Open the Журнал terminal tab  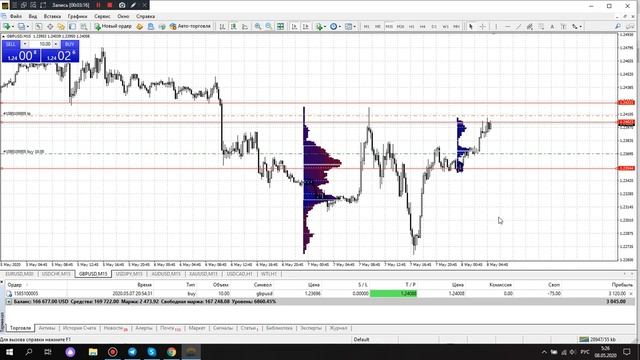[x=338, y=328]
